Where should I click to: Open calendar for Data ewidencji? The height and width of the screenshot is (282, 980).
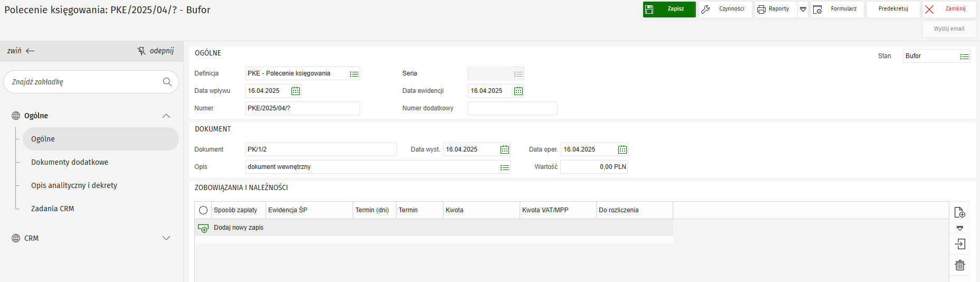519,91
